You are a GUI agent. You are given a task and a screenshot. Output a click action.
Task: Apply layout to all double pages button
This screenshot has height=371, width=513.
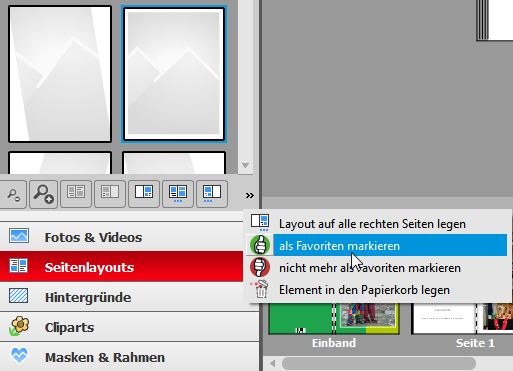click(x=178, y=194)
